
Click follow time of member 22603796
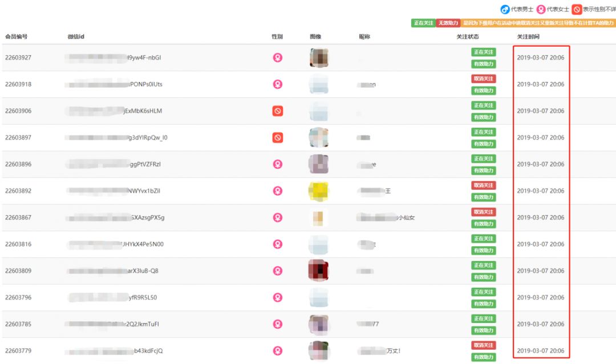pyautogui.click(x=540, y=297)
